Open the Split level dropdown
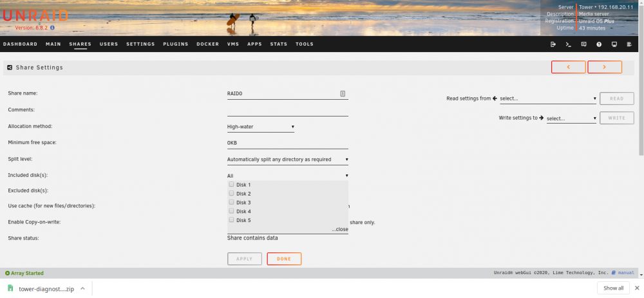The height and width of the screenshot is (298, 644). (x=287, y=159)
